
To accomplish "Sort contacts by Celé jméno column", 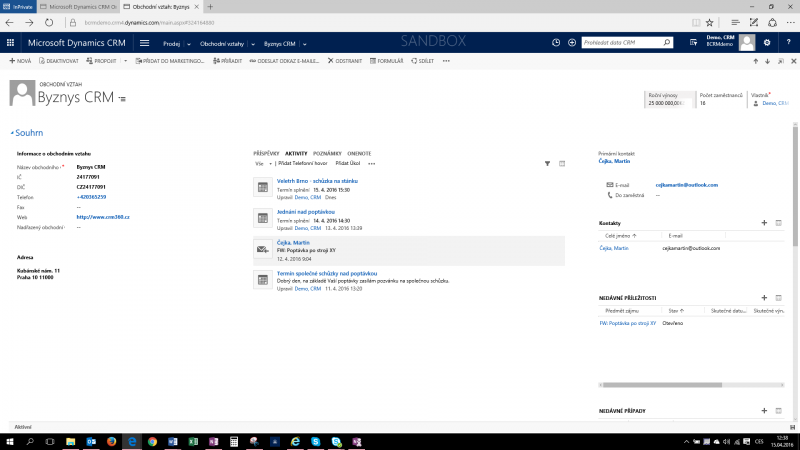I will [621, 236].
